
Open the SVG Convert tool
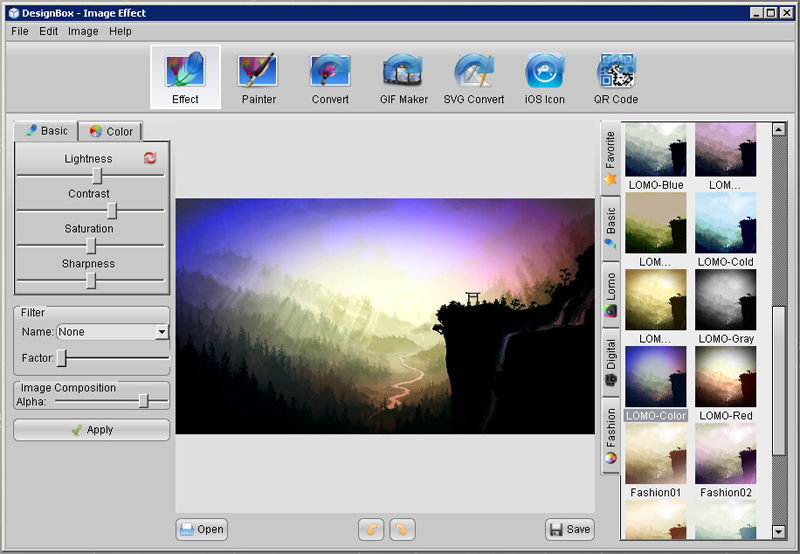point(474,78)
